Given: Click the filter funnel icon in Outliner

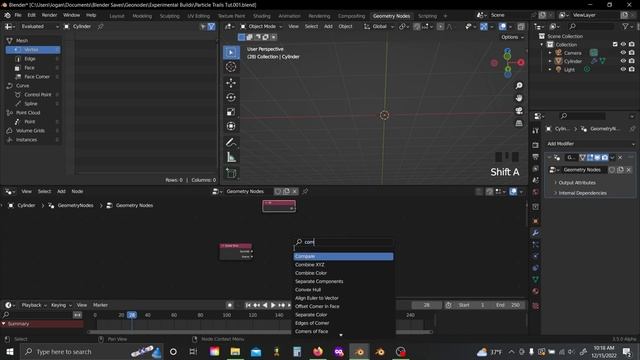Looking at the screenshot, I should pyautogui.click(x=625, y=26).
